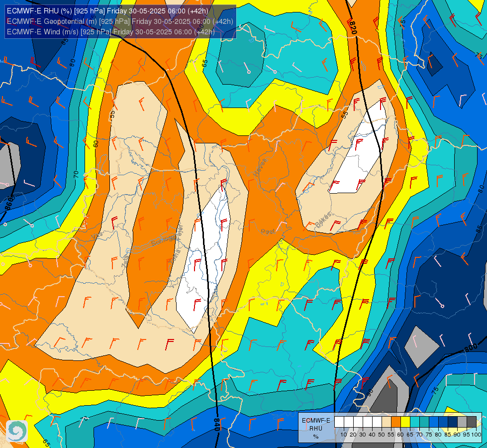
Task: Select the ECMWF-E Wind (m/s) title line
Action: (x=110, y=32)
